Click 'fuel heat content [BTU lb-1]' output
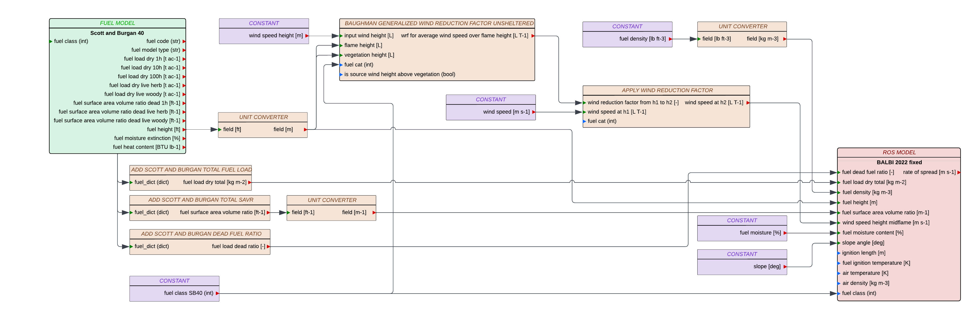Viewport: 980px width, 320px height. point(147,147)
